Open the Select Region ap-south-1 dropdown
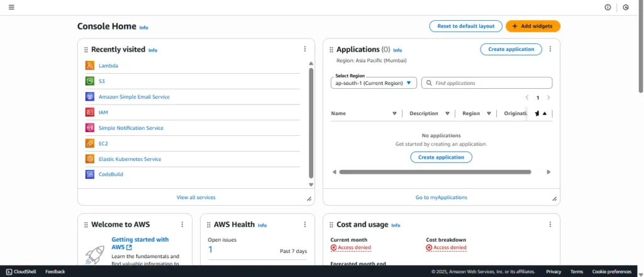Viewport: 644px width, 277px height. point(374,83)
